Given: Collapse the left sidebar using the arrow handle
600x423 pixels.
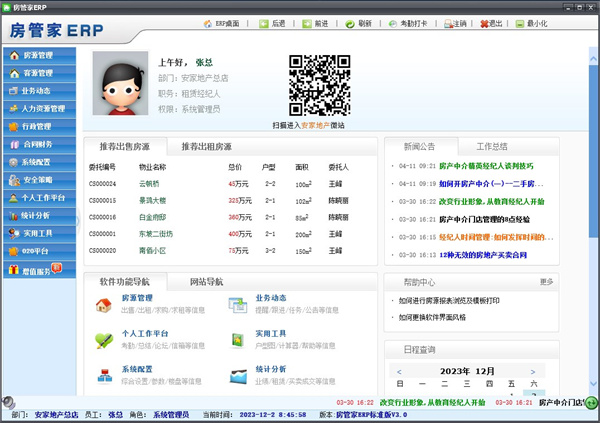Looking at the screenshot, I should click(78, 220).
